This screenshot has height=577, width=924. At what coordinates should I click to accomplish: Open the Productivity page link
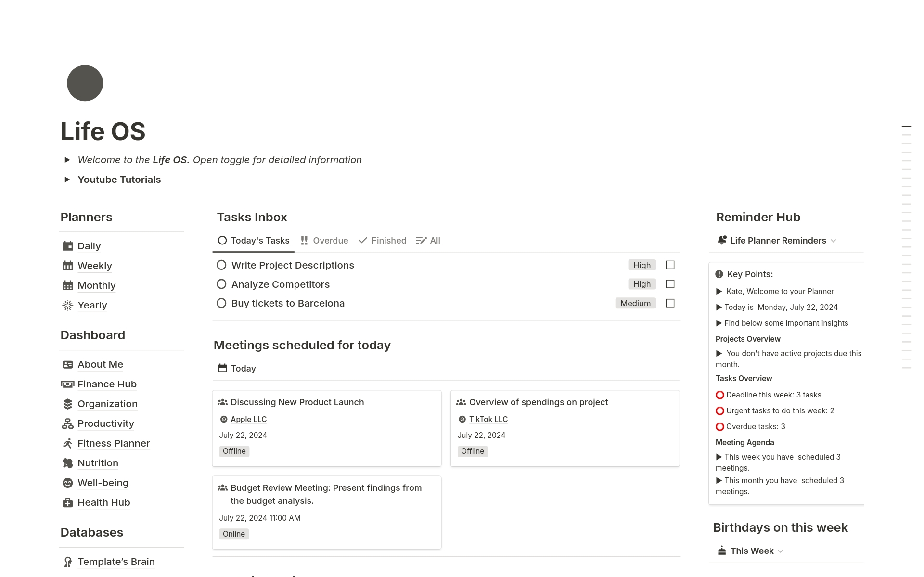click(x=105, y=423)
